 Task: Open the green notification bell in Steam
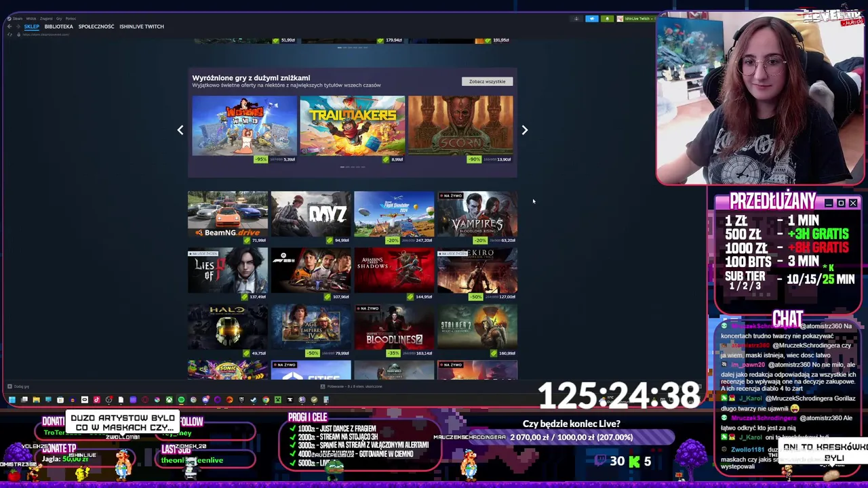point(607,18)
